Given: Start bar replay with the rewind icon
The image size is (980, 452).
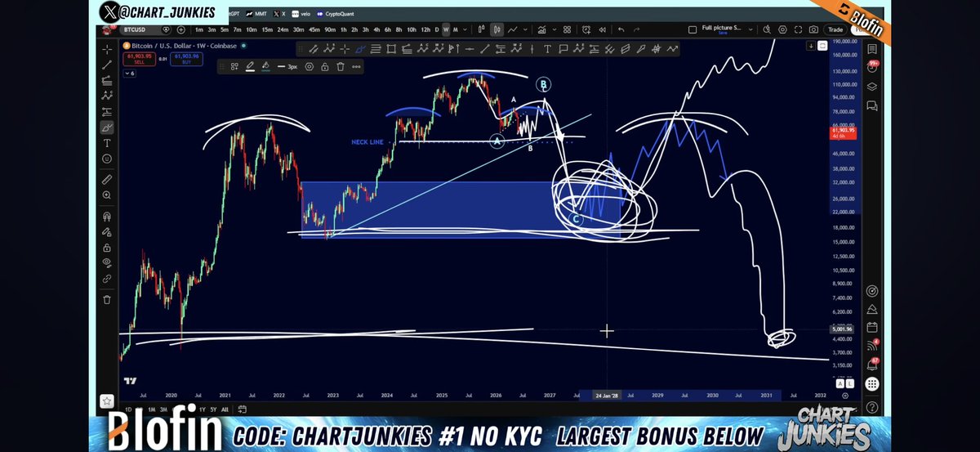Looking at the screenshot, I should 603,29.
